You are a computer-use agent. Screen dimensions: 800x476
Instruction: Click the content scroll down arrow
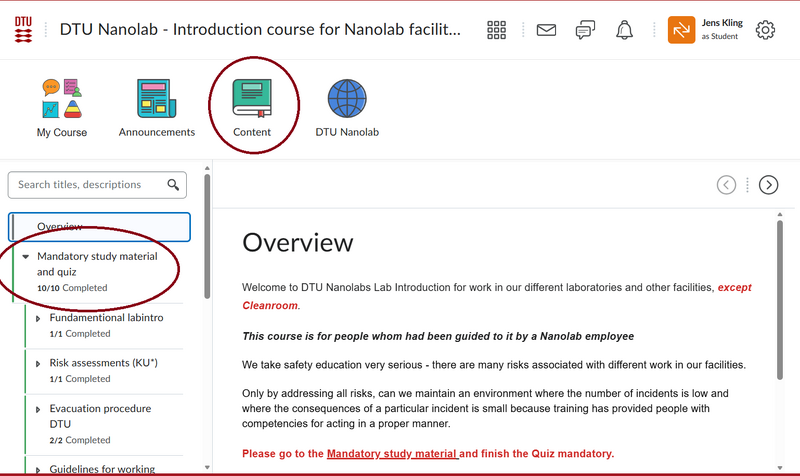pyautogui.click(x=780, y=467)
